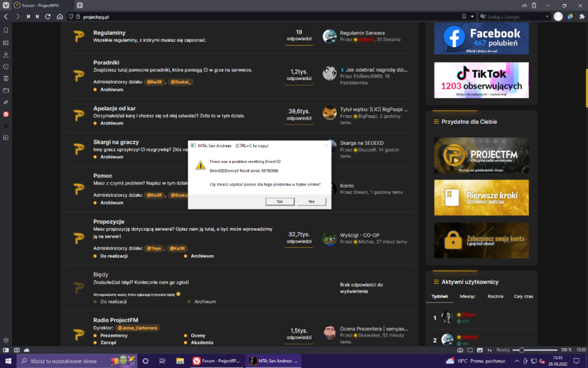Open File Explorer from taskbar
Image resolution: width=588 pixels, height=368 pixels.
pos(179,361)
